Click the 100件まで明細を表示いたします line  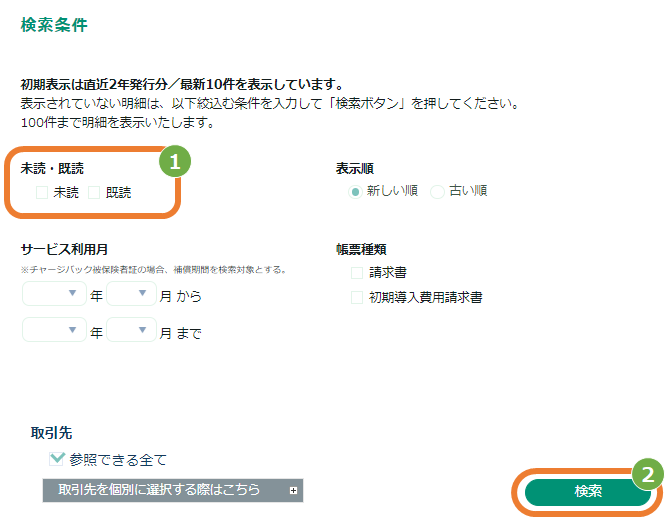click(117, 123)
